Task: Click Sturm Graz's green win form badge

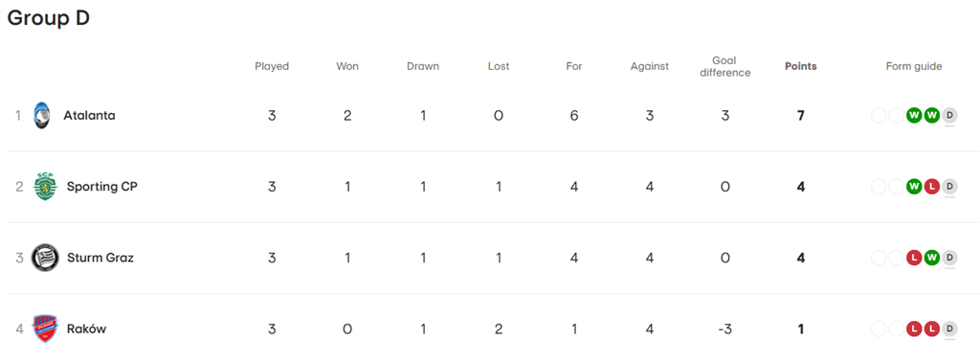Action: click(932, 258)
